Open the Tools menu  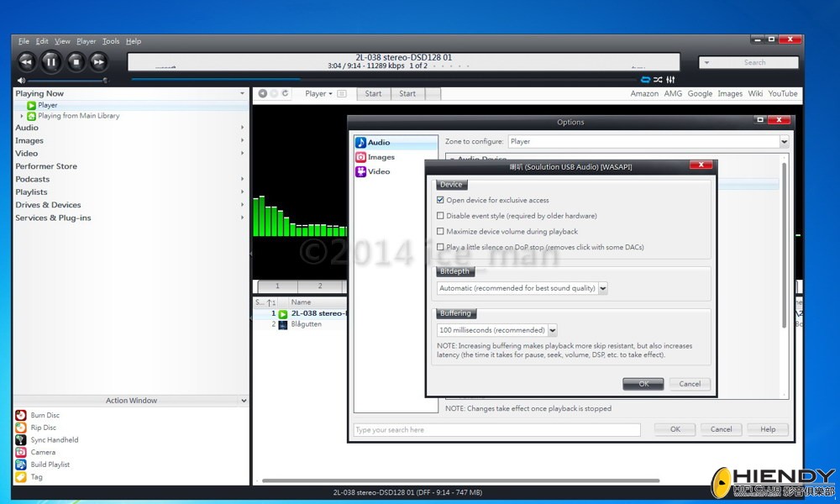coord(111,41)
